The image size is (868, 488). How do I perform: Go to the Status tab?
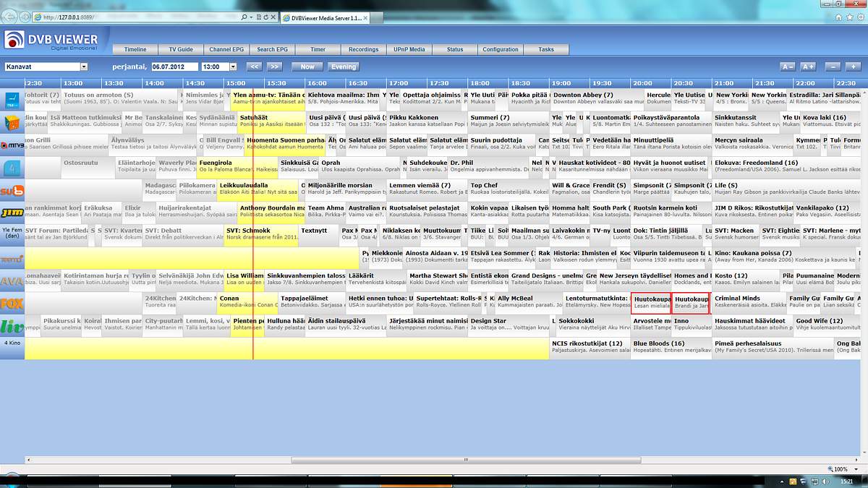point(455,49)
